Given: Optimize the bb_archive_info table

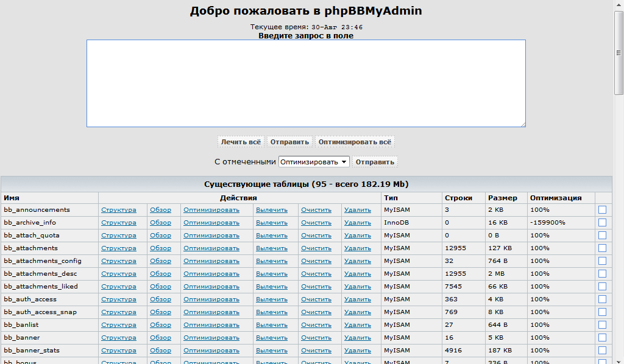Looking at the screenshot, I should [211, 223].
